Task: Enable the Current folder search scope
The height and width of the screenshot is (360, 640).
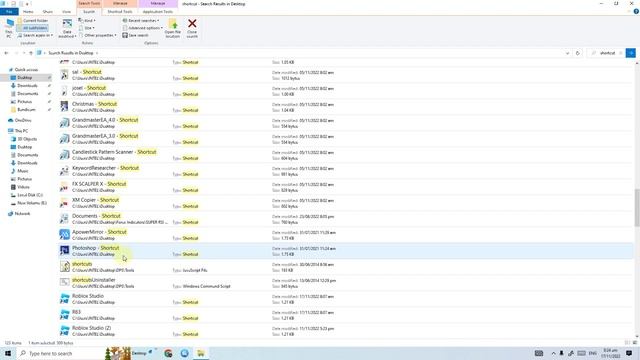Action: click(33, 20)
